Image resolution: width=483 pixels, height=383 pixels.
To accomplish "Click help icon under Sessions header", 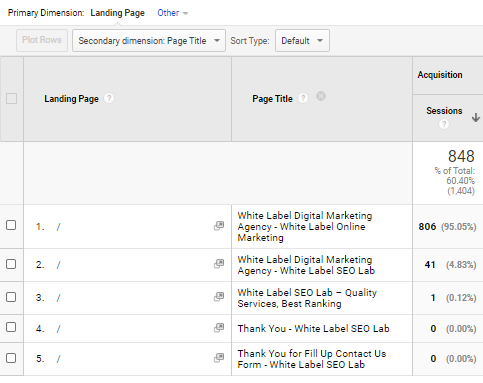I will pos(444,124).
